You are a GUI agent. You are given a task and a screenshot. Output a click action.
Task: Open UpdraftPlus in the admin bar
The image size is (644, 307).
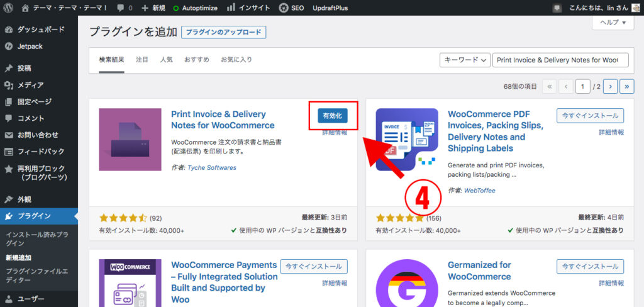330,8
